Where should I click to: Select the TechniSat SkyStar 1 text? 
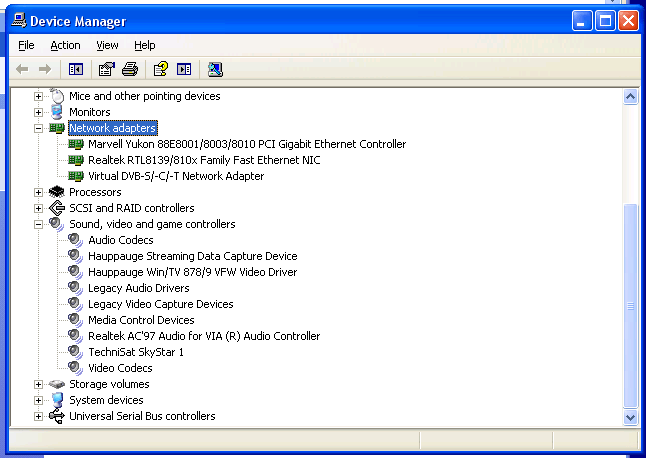click(x=136, y=352)
